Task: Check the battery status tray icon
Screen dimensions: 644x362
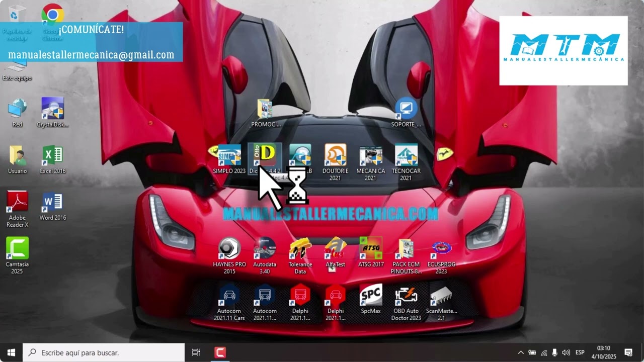Action: pos(532,352)
